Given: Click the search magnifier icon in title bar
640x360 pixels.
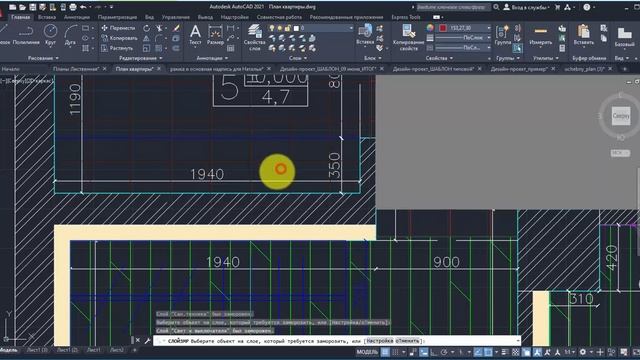Looking at the screenshot, I should [x=496, y=7].
